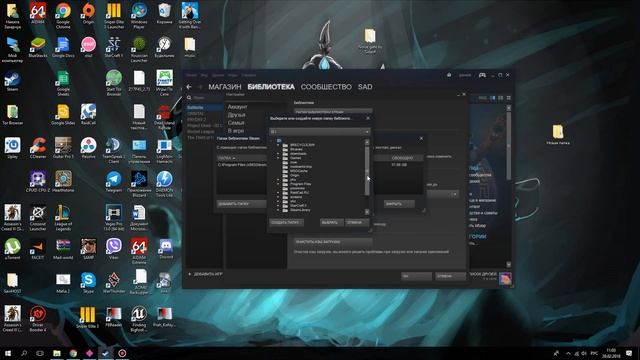Viewport: 640px width, 360px height.
Task: Click the СОЗДАТЬ ПАПКУ button
Action: click(x=286, y=222)
